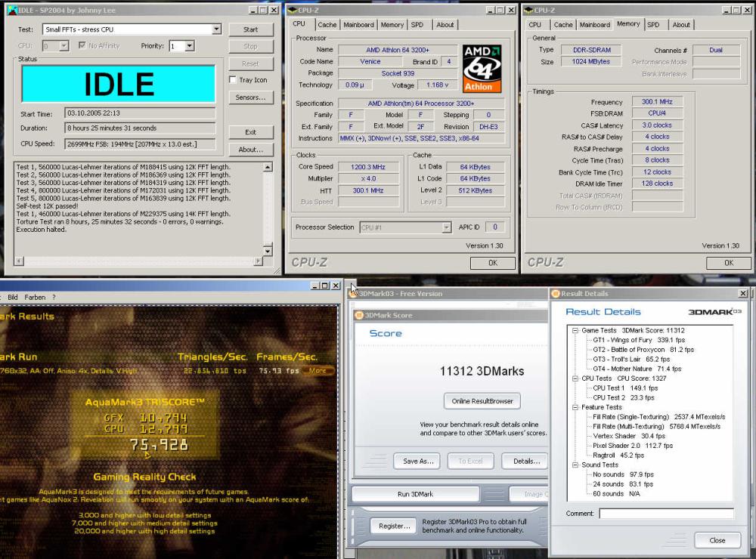Open CPU tab in the Memory CPU-Z window
756x559 pixels.
coord(534,25)
